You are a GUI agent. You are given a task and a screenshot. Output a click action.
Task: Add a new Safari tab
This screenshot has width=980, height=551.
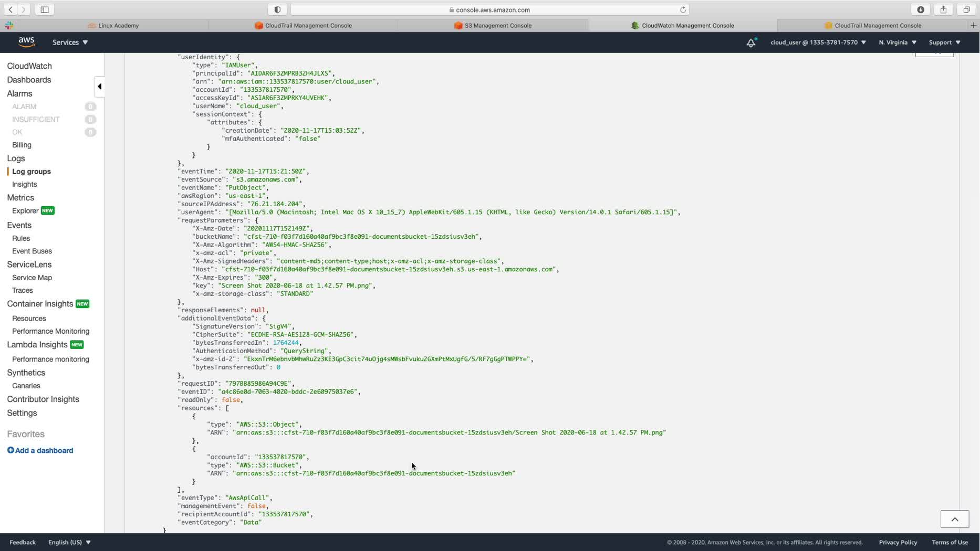point(973,25)
